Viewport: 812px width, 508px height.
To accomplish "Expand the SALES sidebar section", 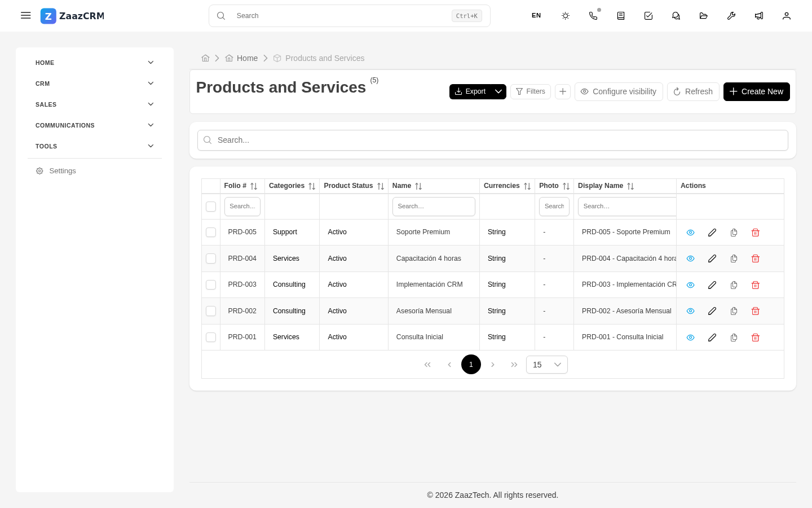I will 95,104.
